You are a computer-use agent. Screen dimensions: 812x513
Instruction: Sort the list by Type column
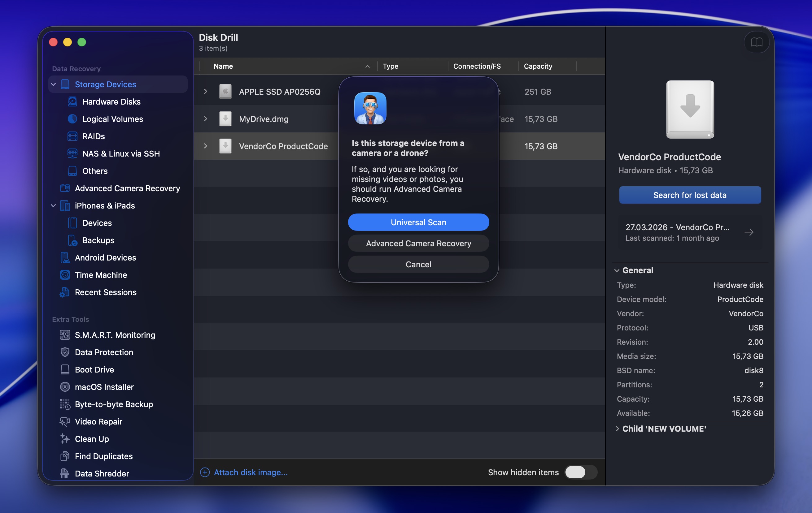413,66
